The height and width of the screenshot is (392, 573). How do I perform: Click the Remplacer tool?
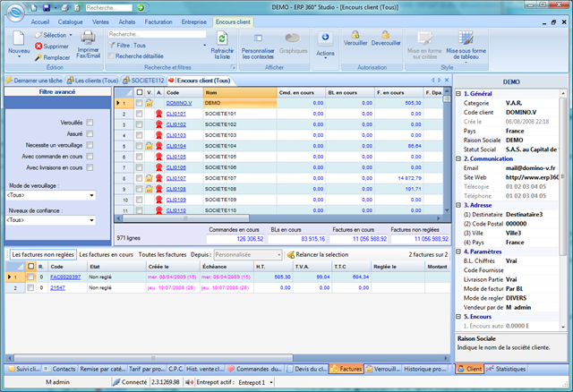tap(52, 57)
